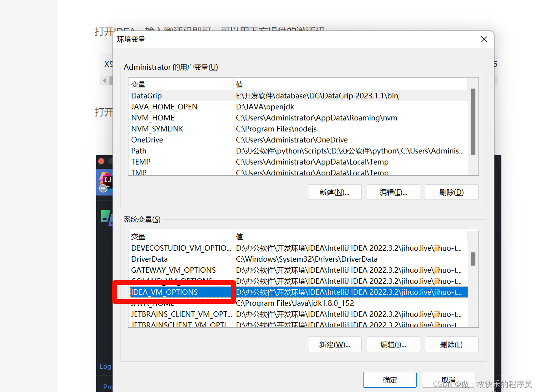
Task: Click the Log link in background window
Action: 105,366
